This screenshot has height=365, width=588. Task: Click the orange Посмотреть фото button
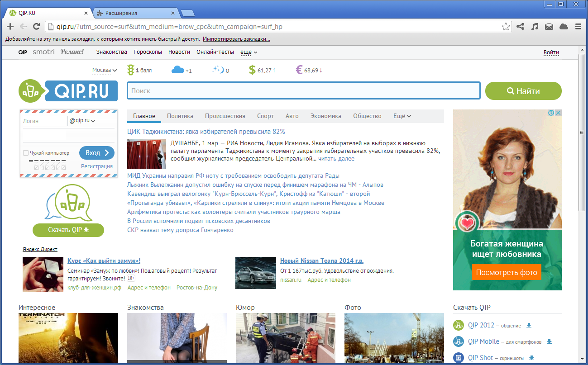pyautogui.click(x=507, y=272)
